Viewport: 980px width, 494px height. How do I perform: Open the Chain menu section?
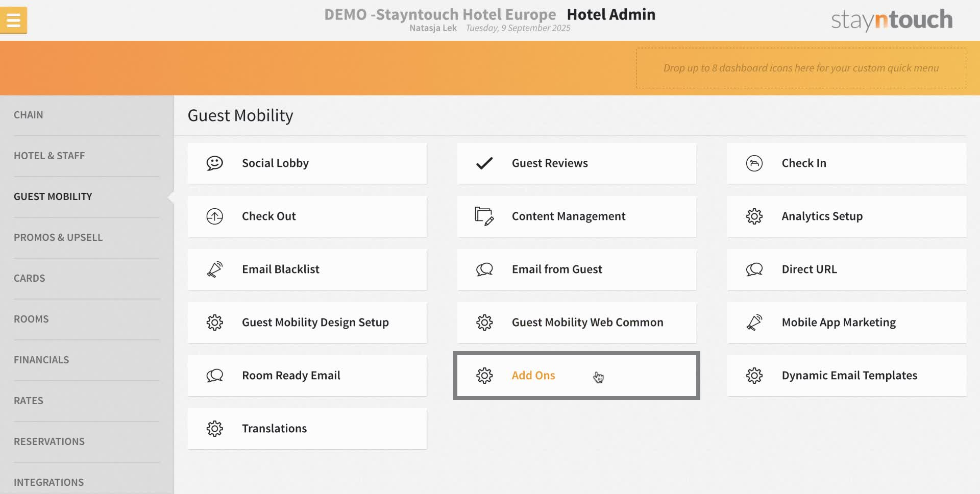click(x=87, y=115)
